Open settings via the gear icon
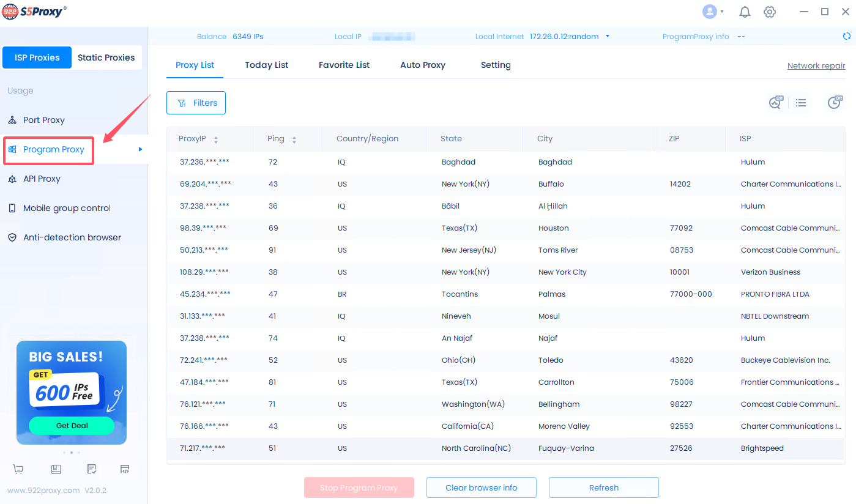Viewport: 856px width, 504px height. 770,12
